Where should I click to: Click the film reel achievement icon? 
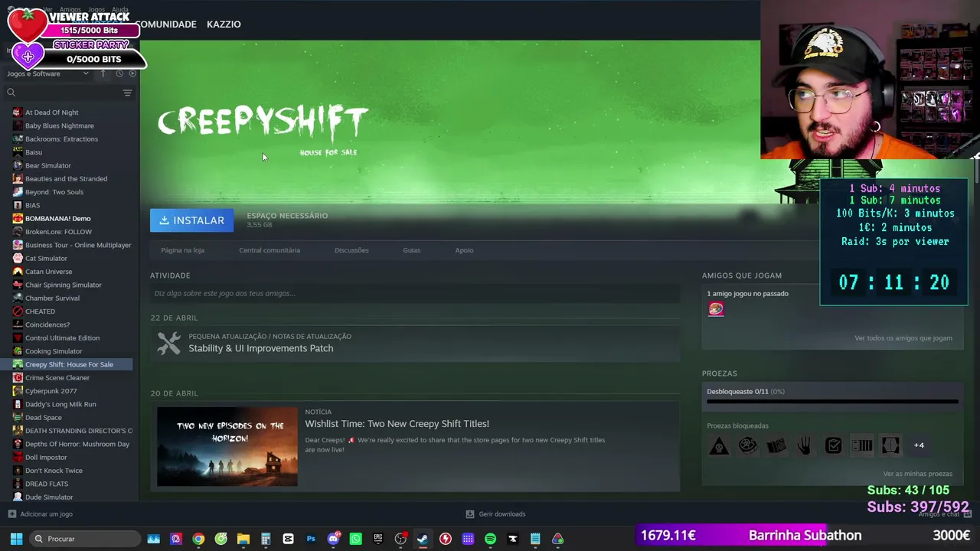748,445
